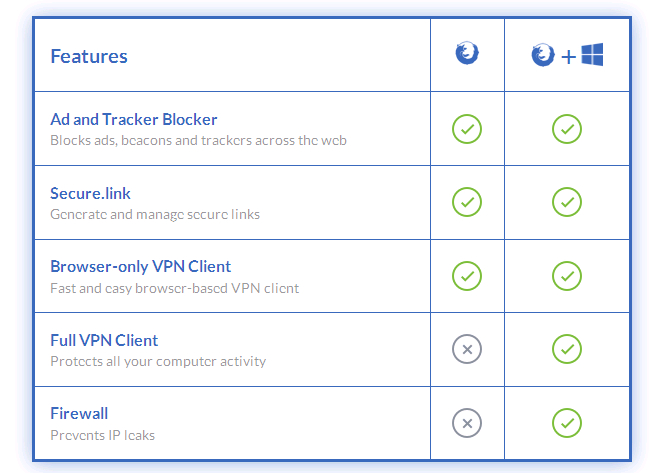Click Browser-only VPN checkmark in Firefox-only column
Image resolution: width=672 pixels, height=473 pixels.
click(466, 275)
